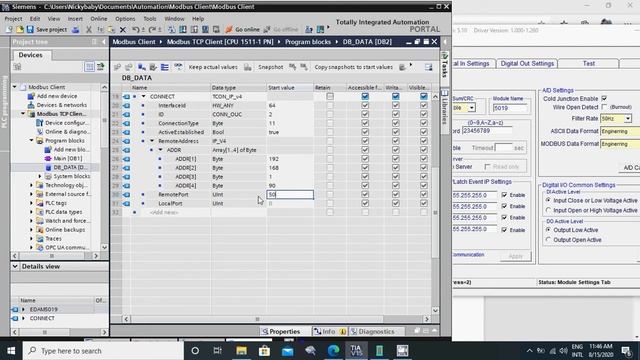Expand the PLC tags folder
This screenshot has height=360, width=640.
coord(31,203)
